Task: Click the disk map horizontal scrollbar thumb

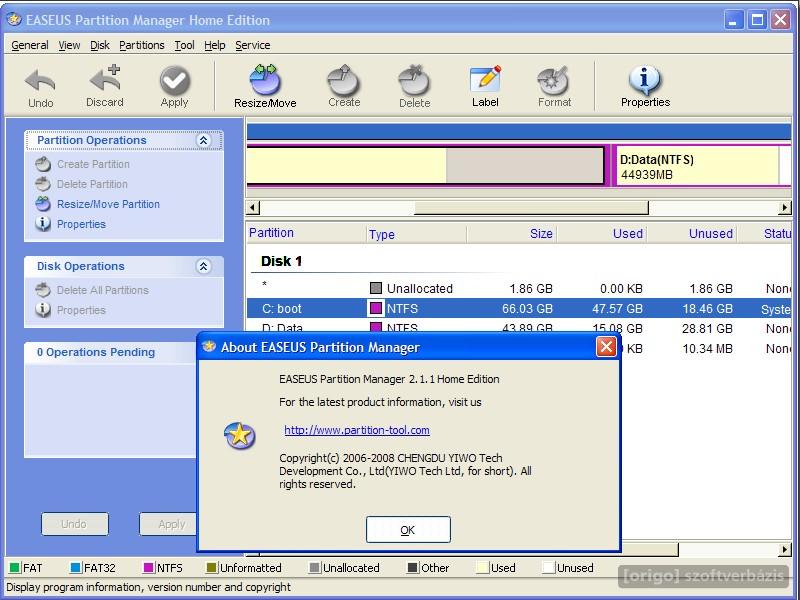Action: coord(531,208)
